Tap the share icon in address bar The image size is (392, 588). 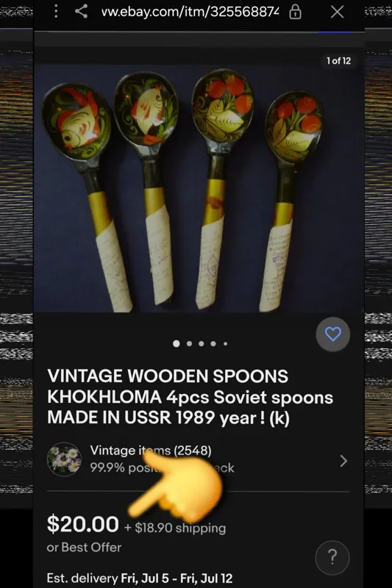[81, 11]
